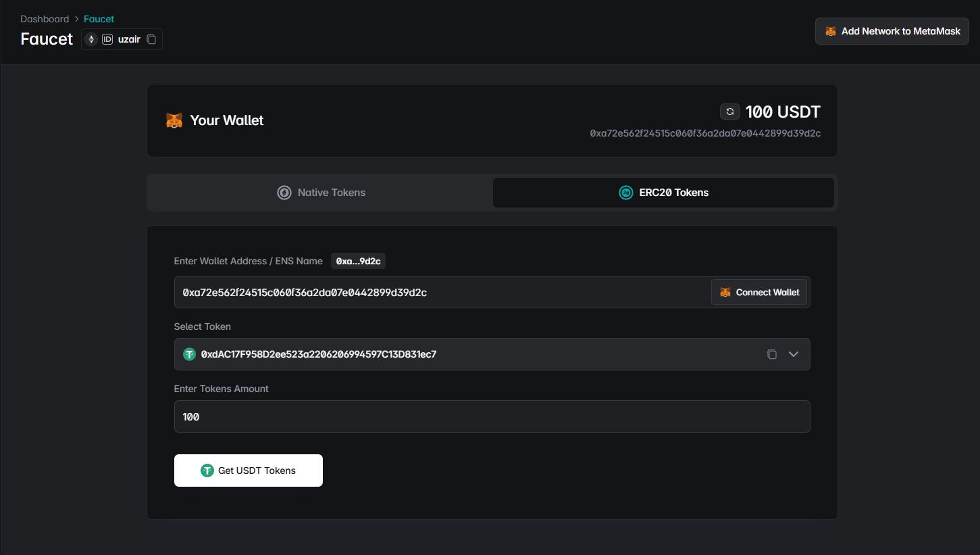The width and height of the screenshot is (980, 555).
Task: Click the Faucet breadcrumb link
Action: pos(99,19)
